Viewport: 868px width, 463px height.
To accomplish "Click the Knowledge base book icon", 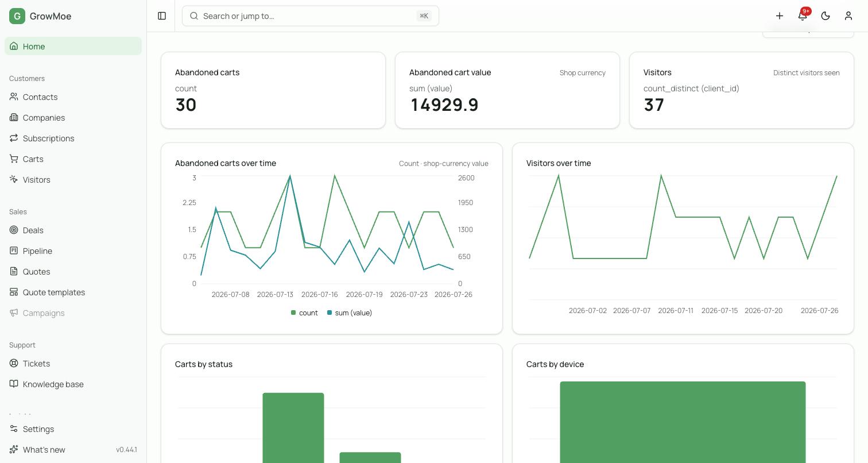I will (14, 384).
